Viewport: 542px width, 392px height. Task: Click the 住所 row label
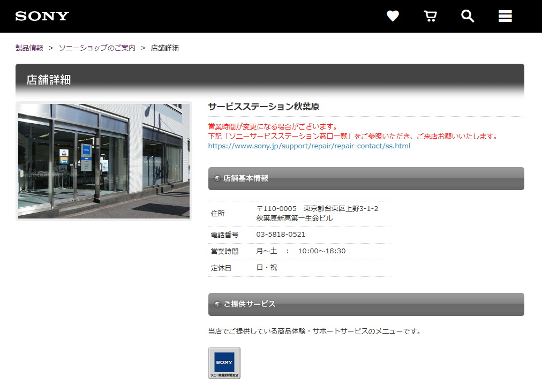[218, 214]
